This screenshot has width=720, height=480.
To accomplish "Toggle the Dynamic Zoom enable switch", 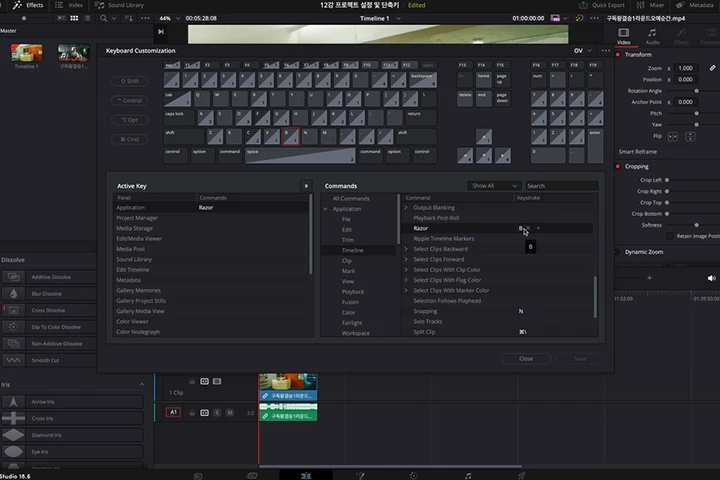I will [618, 252].
